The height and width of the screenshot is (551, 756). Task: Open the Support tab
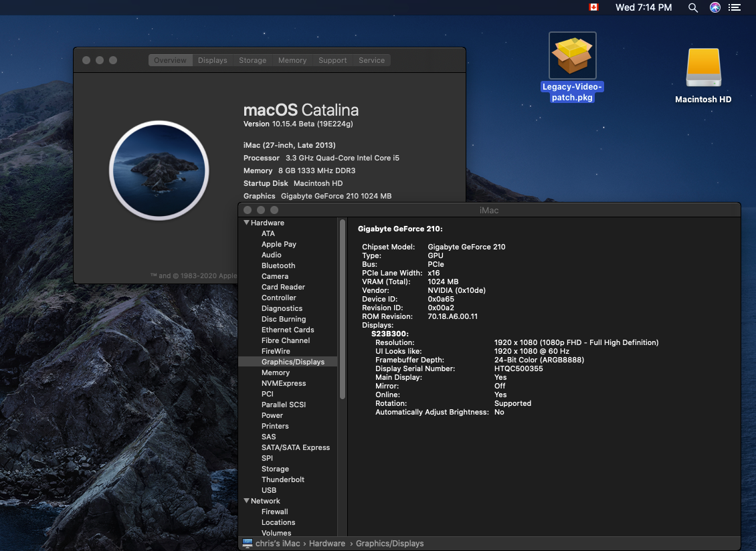click(x=333, y=60)
